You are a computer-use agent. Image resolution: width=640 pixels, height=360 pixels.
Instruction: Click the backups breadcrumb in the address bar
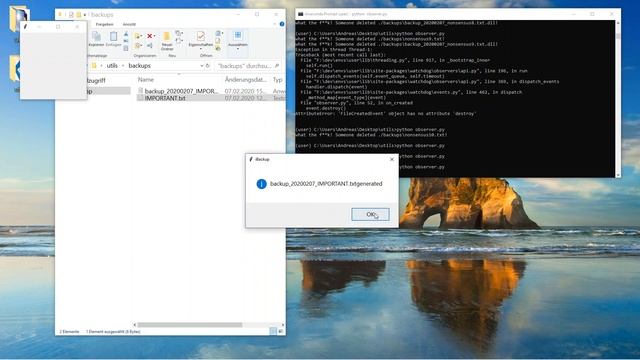pyautogui.click(x=140, y=65)
